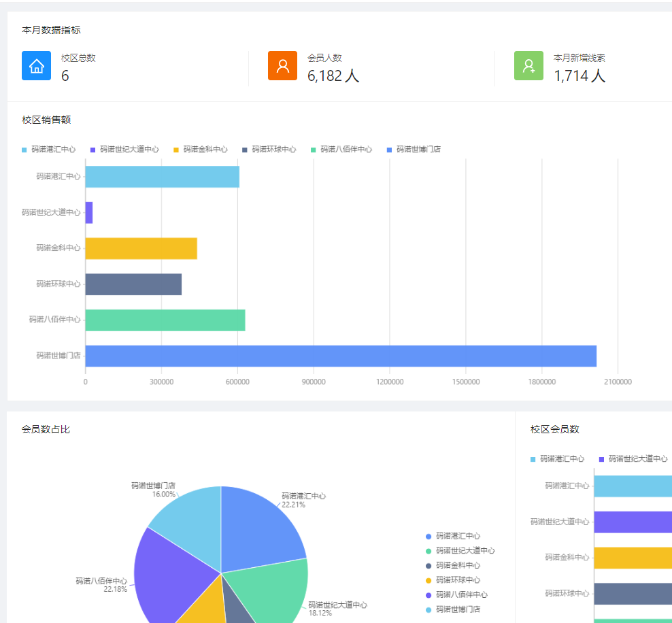This screenshot has width=672, height=623.
Task: Toggle 码诺八佰伴中心 in the 会员数占比 pie legend
Action: click(456, 594)
